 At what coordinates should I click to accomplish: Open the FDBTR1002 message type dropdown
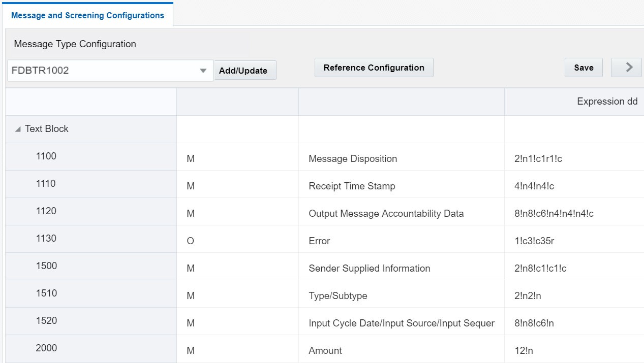pyautogui.click(x=203, y=71)
